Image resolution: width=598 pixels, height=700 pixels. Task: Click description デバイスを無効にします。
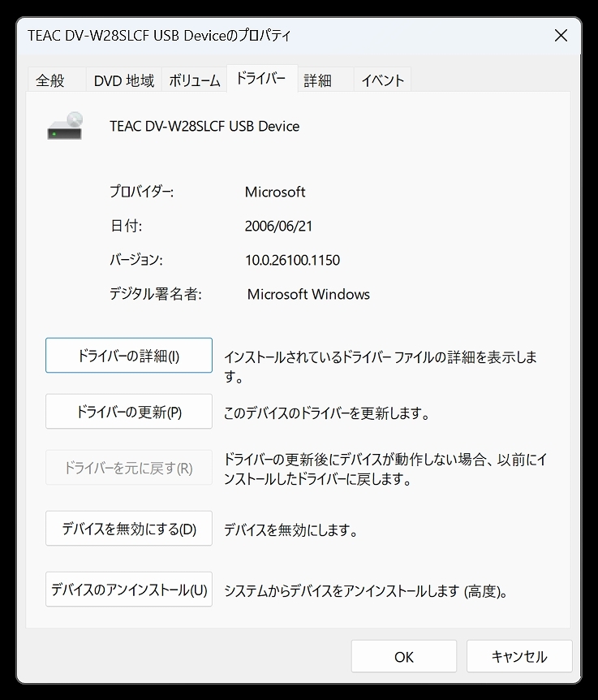[290, 530]
